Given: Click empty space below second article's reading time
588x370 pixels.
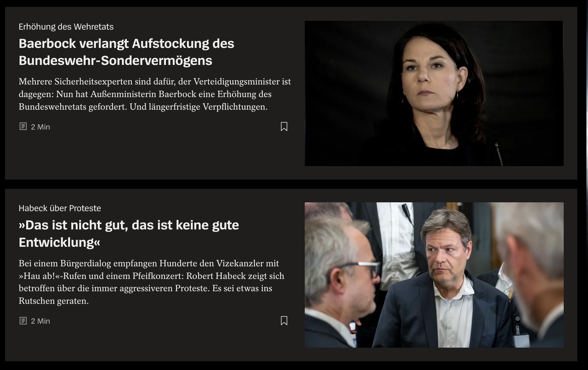Looking at the screenshot, I should click(151, 344).
